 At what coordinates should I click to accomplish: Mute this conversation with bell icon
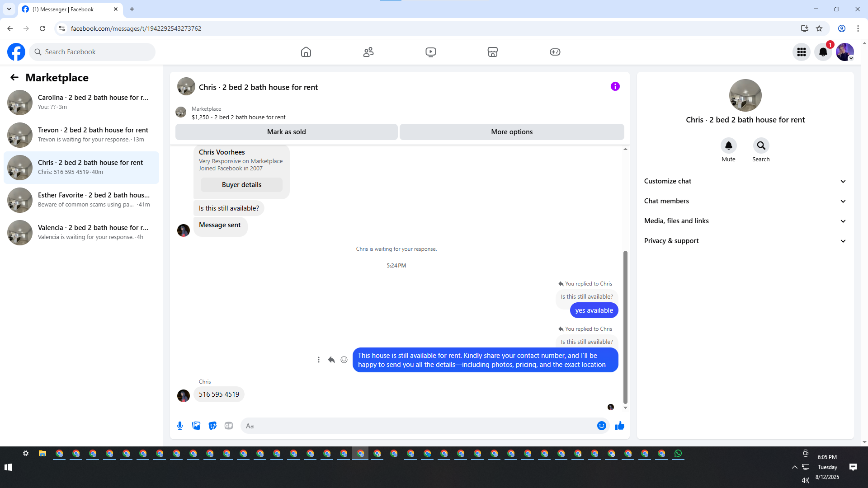(728, 145)
